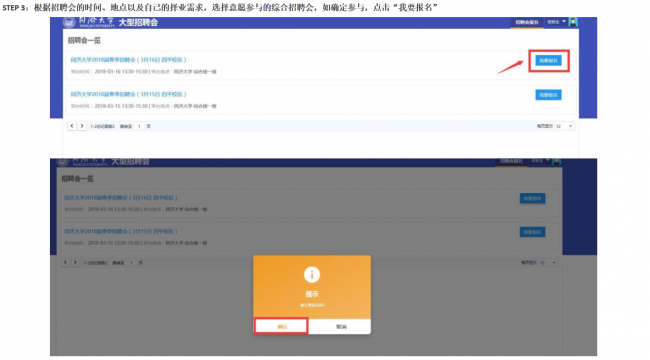Go to the previous page in the upper screenshot
The width and height of the screenshot is (650, 360).
[x=72, y=126]
